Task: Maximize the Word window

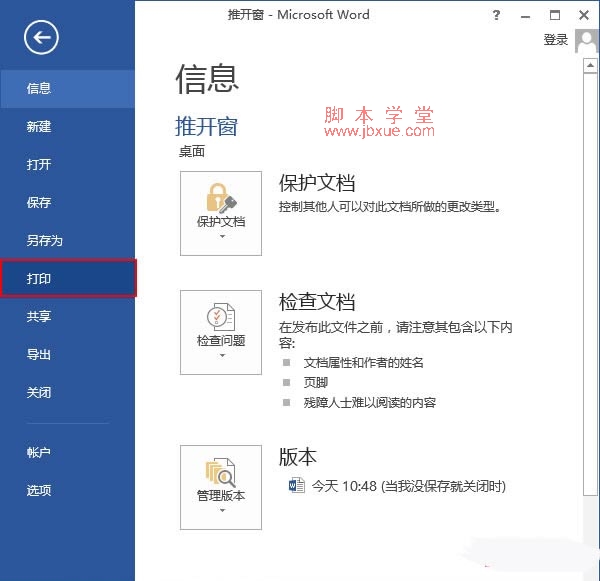Action: (555, 15)
